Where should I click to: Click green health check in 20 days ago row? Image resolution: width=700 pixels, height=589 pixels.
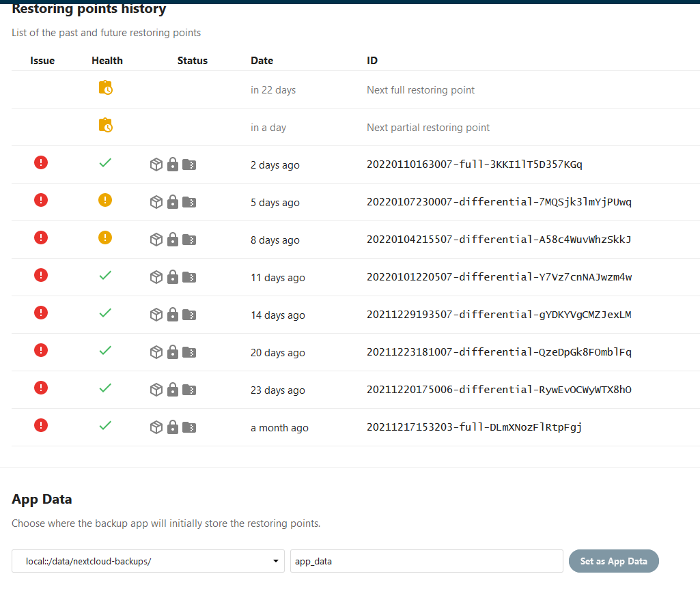point(105,350)
